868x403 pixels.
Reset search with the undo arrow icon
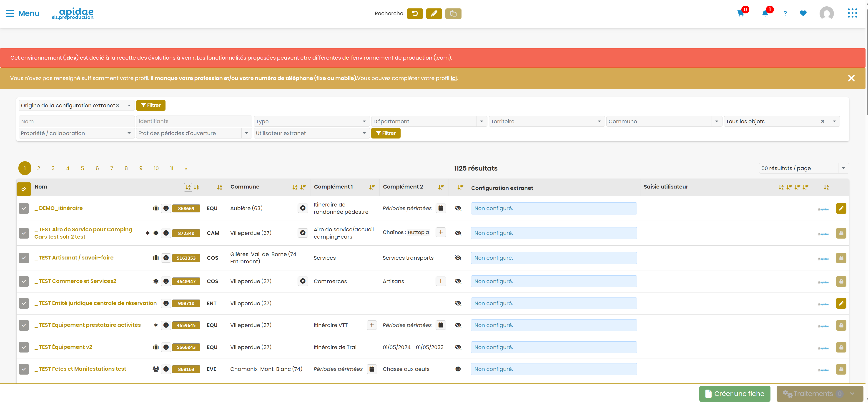(415, 13)
